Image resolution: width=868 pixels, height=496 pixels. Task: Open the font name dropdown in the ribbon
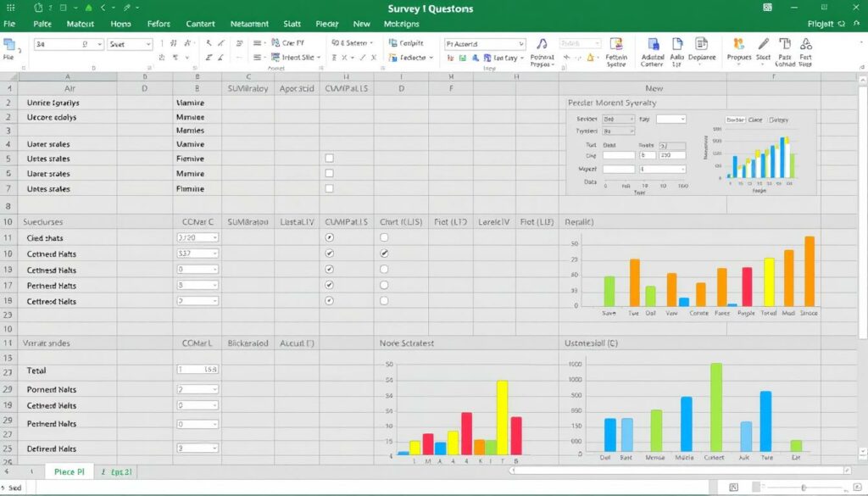tap(100, 44)
